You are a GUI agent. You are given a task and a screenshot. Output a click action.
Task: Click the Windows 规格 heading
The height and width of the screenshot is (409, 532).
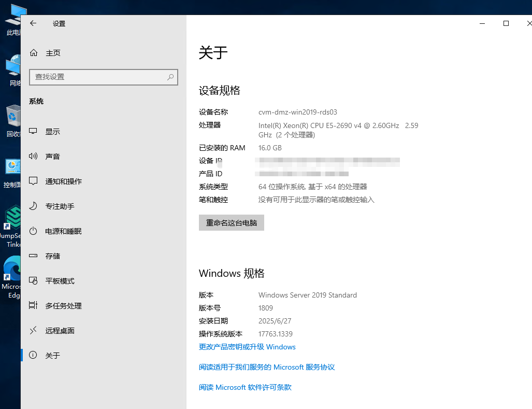(232, 273)
